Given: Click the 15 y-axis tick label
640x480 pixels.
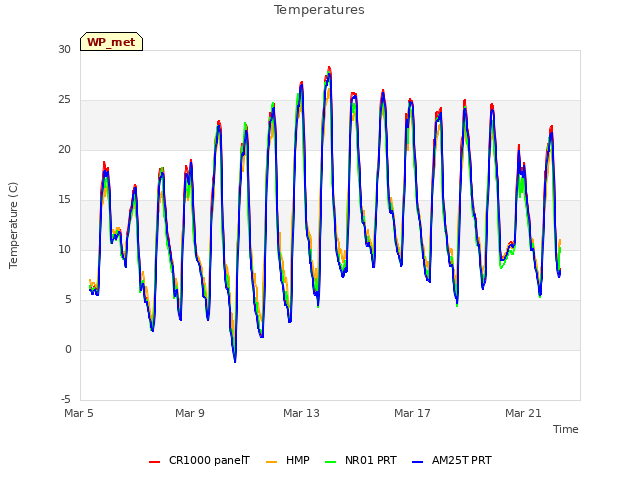Looking at the screenshot, I should [64, 200].
